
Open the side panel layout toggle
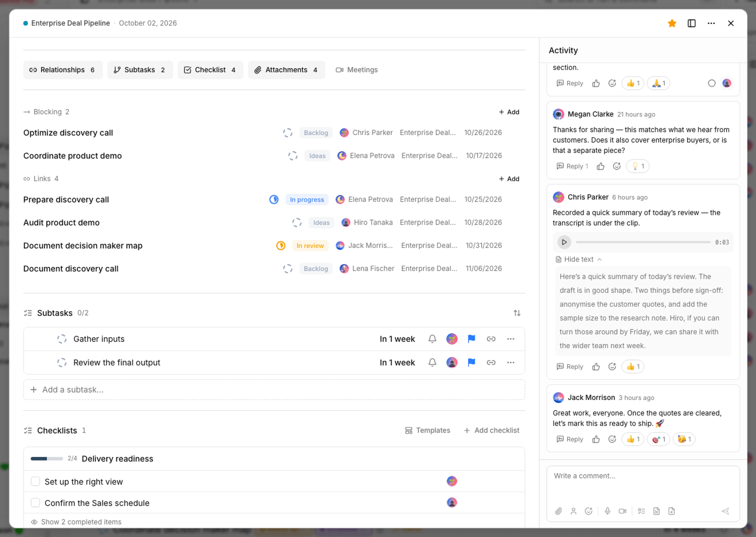[x=692, y=23]
